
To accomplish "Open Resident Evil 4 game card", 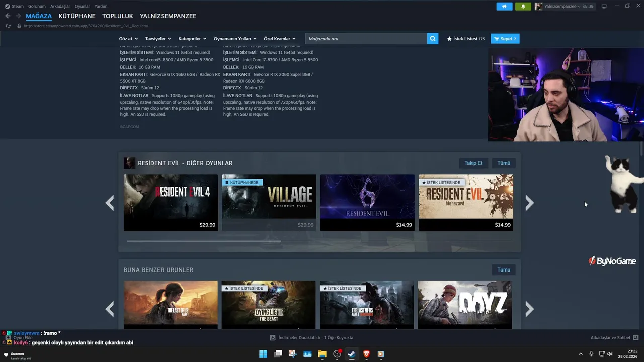I will coord(171,203).
